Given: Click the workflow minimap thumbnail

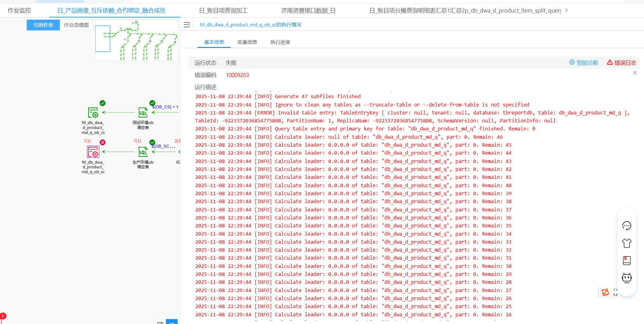Looking at the screenshot, I should click(x=136, y=40).
